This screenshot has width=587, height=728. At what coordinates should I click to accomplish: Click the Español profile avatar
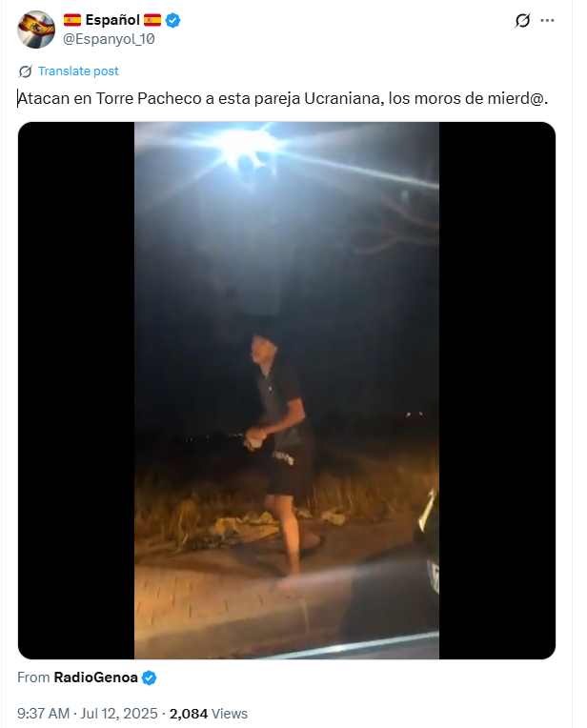[36, 30]
